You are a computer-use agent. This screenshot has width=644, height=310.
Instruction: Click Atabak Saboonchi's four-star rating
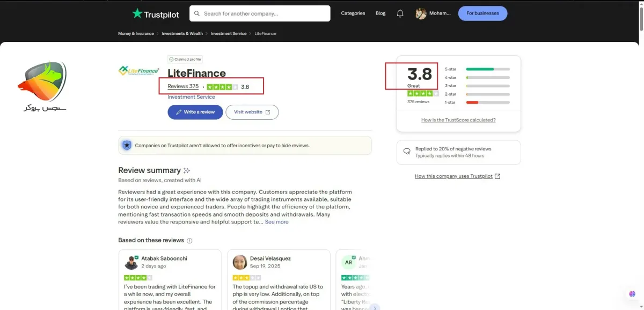138,278
